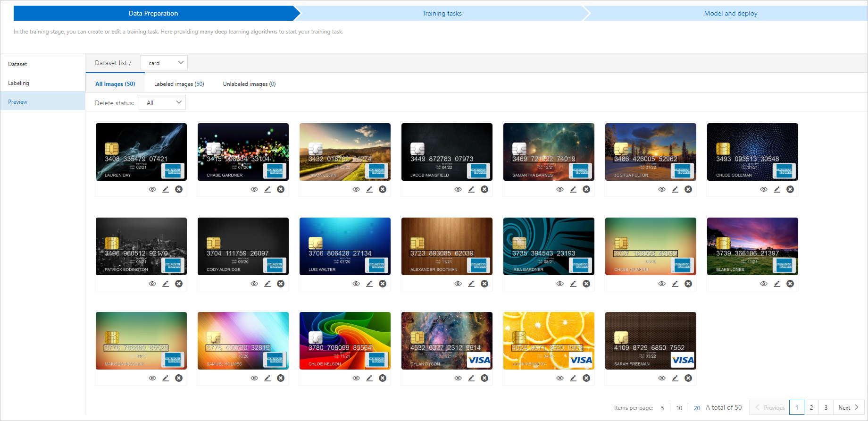Open the IREA GARDNER swirl card thumbnail
868x421 pixels.
click(549, 246)
